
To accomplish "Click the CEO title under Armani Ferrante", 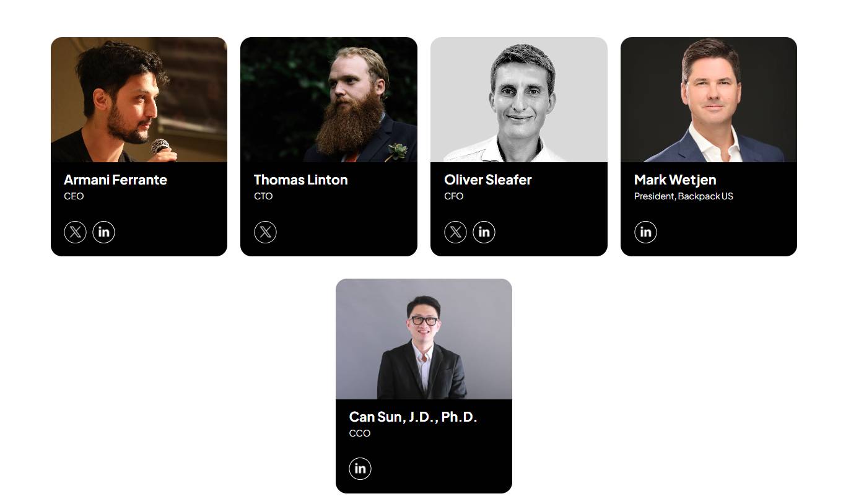I will coord(74,196).
